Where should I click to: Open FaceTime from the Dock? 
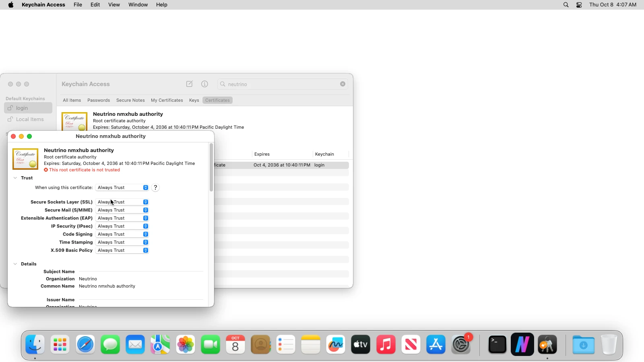[211, 345]
